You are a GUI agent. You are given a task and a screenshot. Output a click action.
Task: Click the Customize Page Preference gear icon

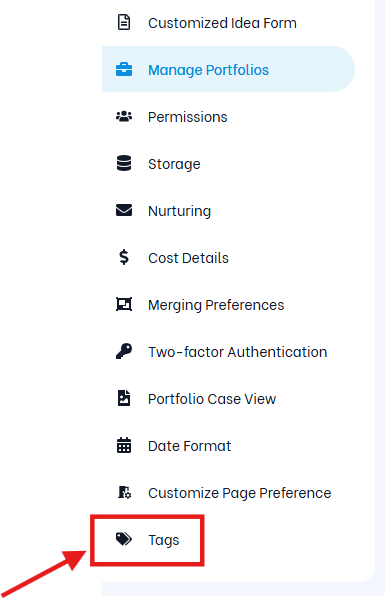(x=124, y=492)
